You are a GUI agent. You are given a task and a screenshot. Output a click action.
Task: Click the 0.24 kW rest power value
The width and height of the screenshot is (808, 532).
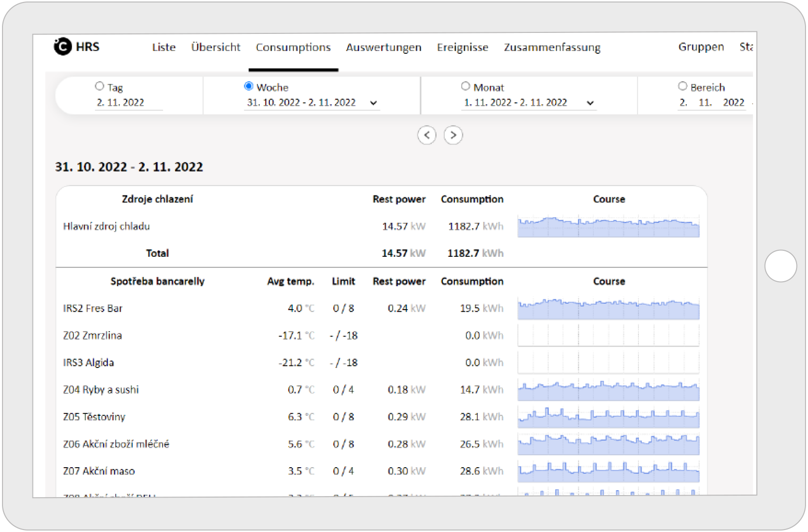(x=406, y=308)
